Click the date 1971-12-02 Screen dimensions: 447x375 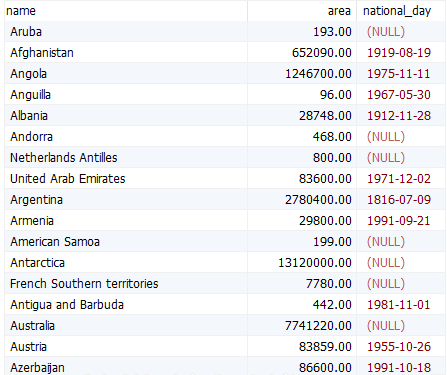399,179
